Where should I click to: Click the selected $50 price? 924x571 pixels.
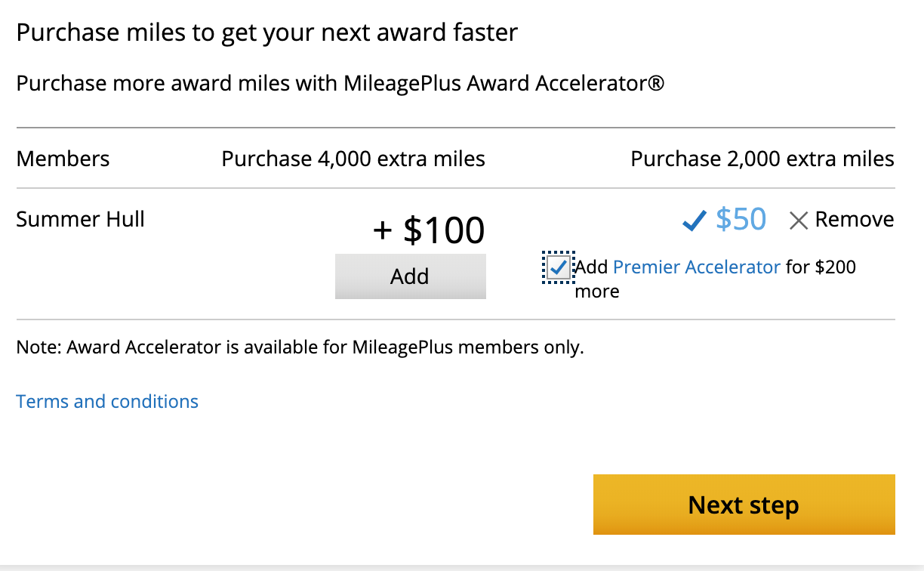click(741, 220)
